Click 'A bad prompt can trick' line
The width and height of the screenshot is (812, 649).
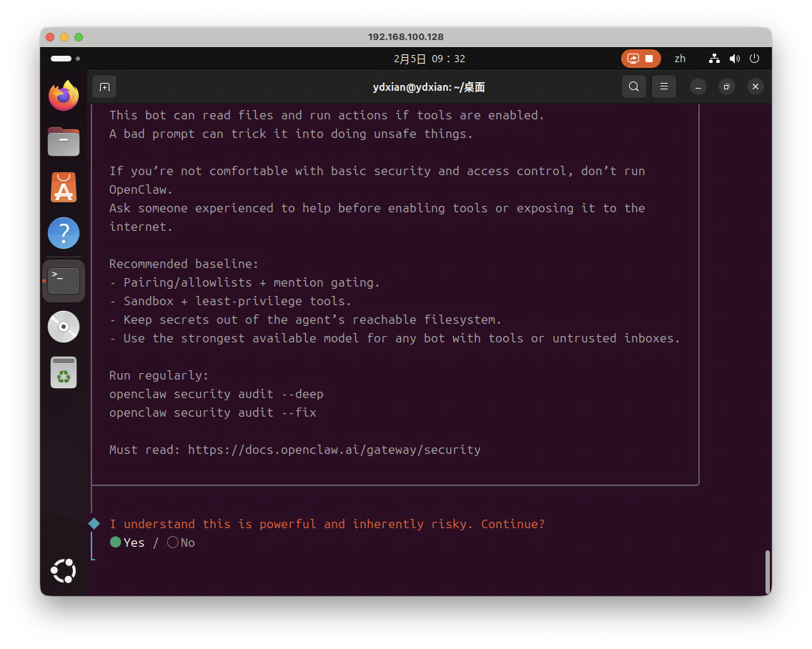coord(291,134)
